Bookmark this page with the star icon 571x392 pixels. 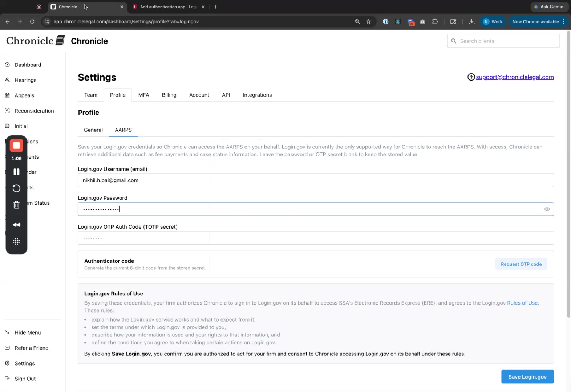(x=368, y=21)
